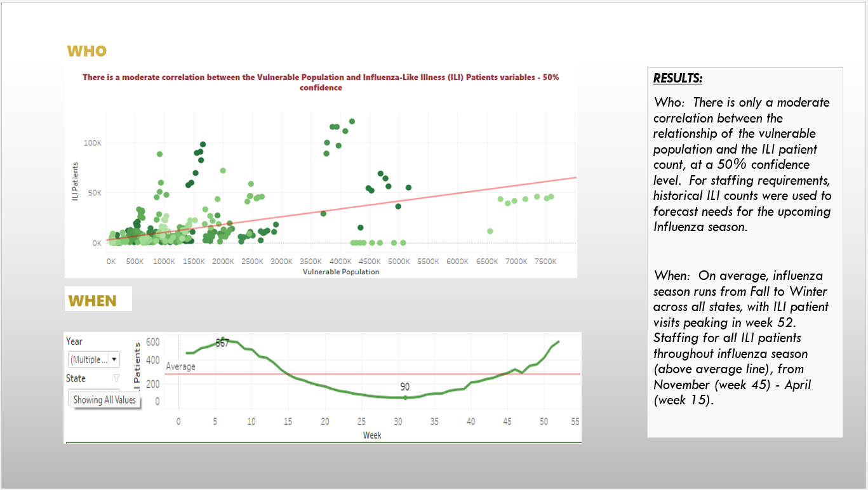Click the Week axis label
The width and height of the screenshot is (868, 490).
click(372, 435)
